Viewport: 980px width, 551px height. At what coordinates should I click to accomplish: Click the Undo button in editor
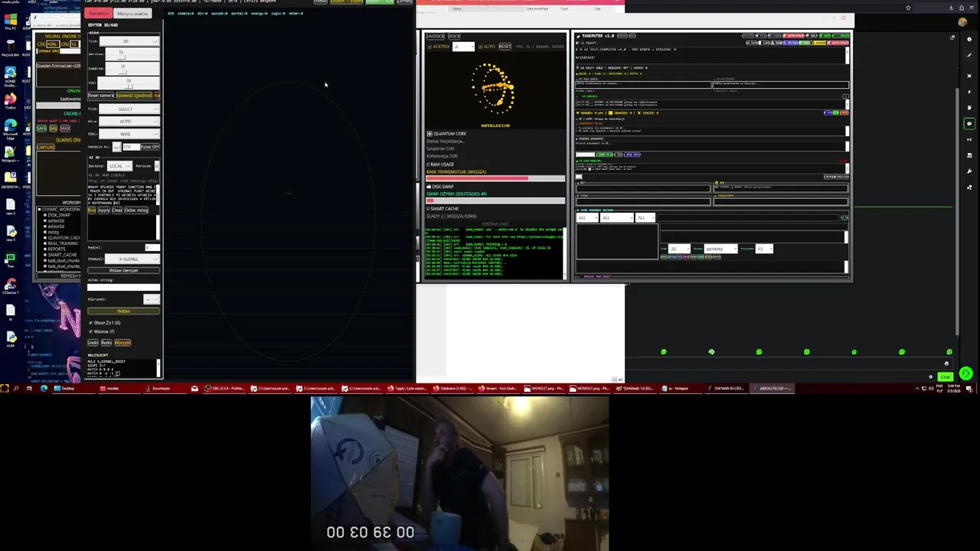tap(93, 342)
